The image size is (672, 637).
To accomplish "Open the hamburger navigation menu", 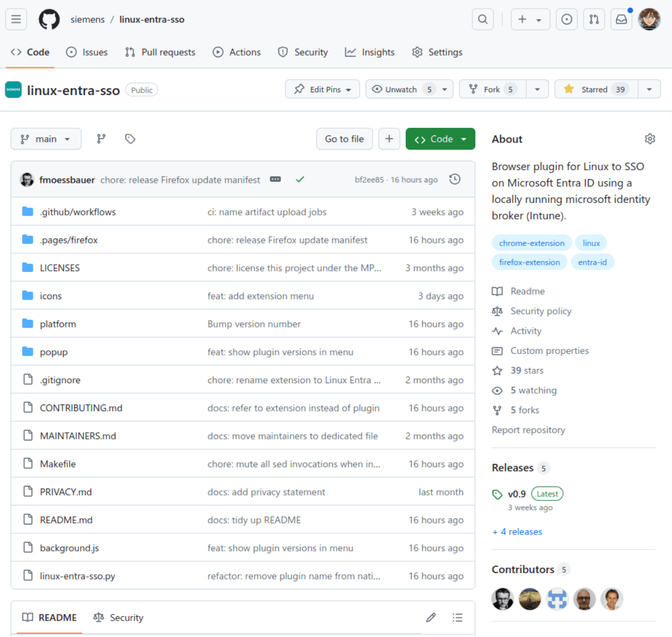I will click(x=16, y=20).
